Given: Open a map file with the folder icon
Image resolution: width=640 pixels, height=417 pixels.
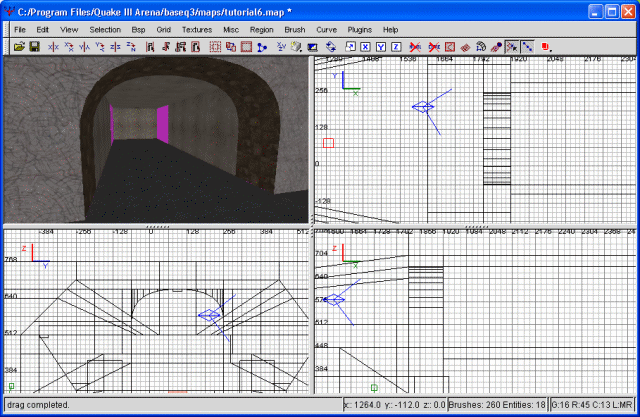Looking at the screenshot, I should pos(19,47).
